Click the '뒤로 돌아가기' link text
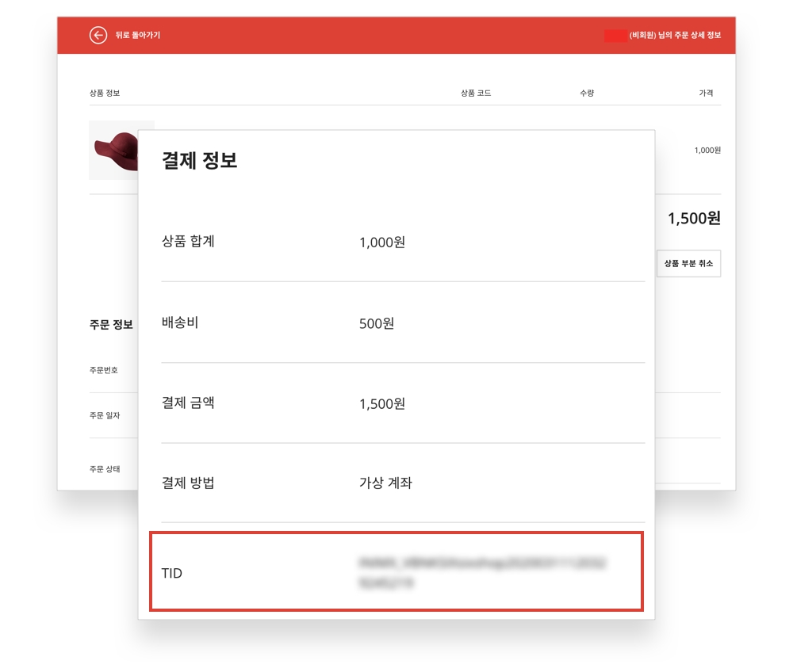Screen dimensions: 793x672 pos(137,36)
